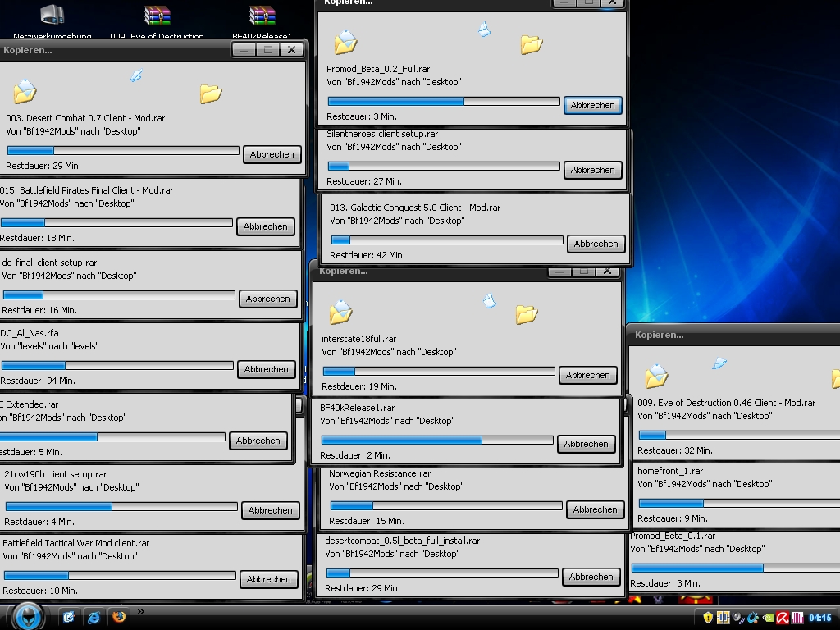
Task: Click destination folder icon in Promod_Beta_0.2_Full dialog
Action: point(532,44)
